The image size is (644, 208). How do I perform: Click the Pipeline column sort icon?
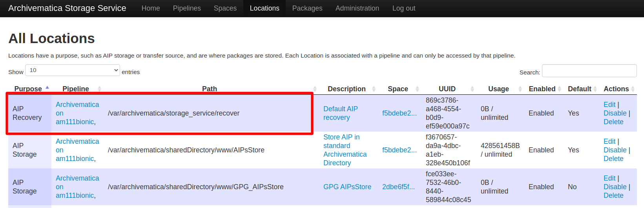click(x=99, y=89)
